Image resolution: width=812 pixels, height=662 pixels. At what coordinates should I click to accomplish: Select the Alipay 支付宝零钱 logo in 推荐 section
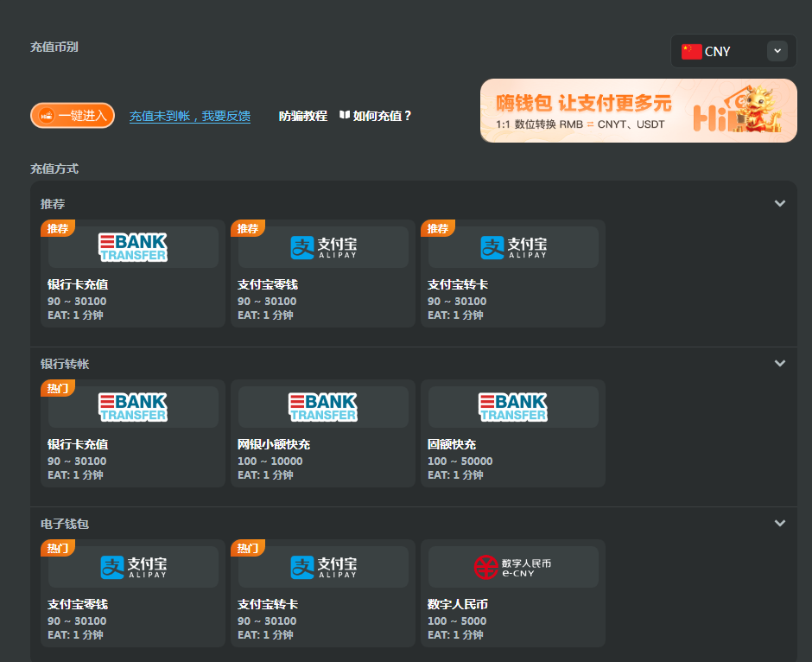point(323,247)
